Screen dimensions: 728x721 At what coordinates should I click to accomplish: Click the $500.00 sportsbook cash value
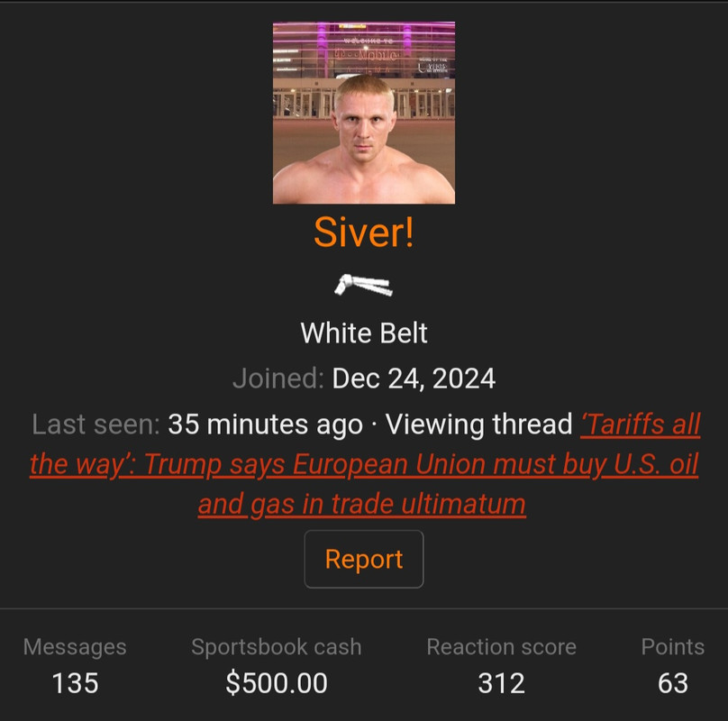click(277, 683)
